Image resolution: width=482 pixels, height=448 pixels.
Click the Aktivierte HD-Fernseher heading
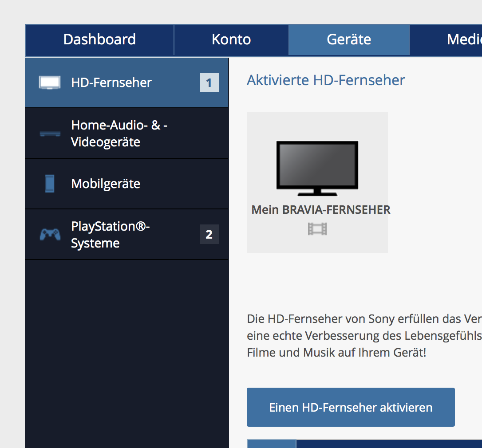coord(326,80)
